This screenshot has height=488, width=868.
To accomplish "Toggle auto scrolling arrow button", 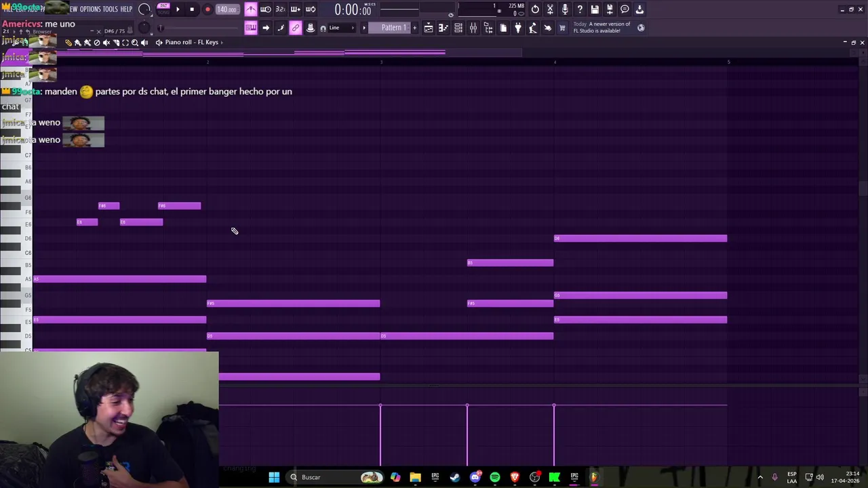I will (266, 28).
